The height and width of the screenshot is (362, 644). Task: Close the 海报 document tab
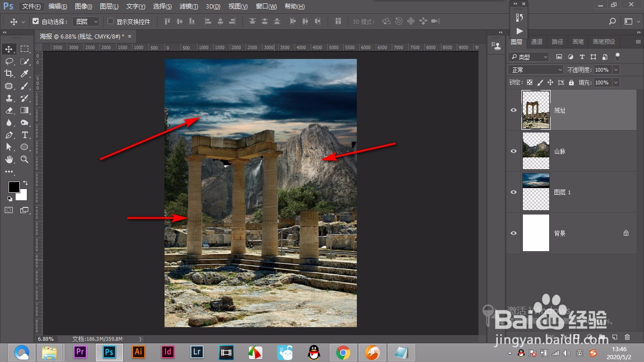(130, 36)
